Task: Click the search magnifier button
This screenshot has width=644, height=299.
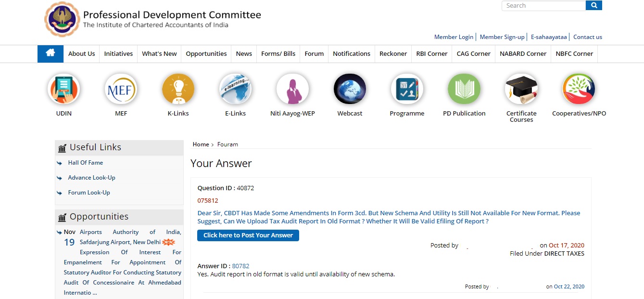Action: 593,6
